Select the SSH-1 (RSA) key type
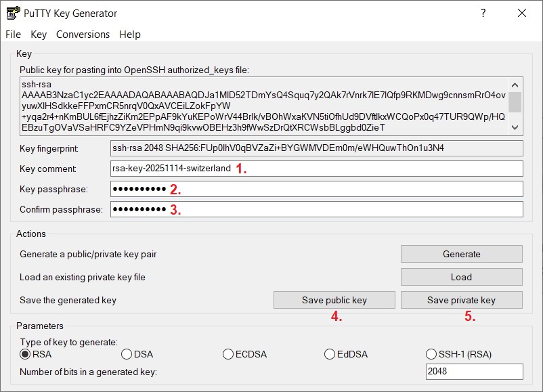Image resolution: width=543 pixels, height=392 pixels. 431,354
